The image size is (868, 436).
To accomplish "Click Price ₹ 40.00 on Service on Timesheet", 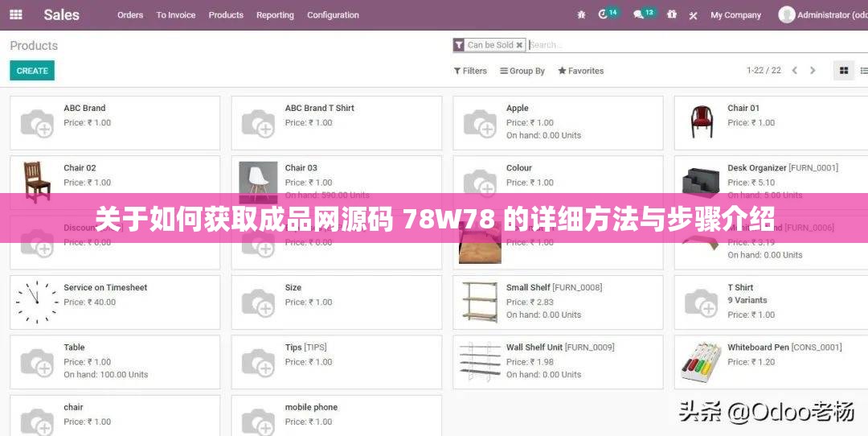I will (x=90, y=302).
